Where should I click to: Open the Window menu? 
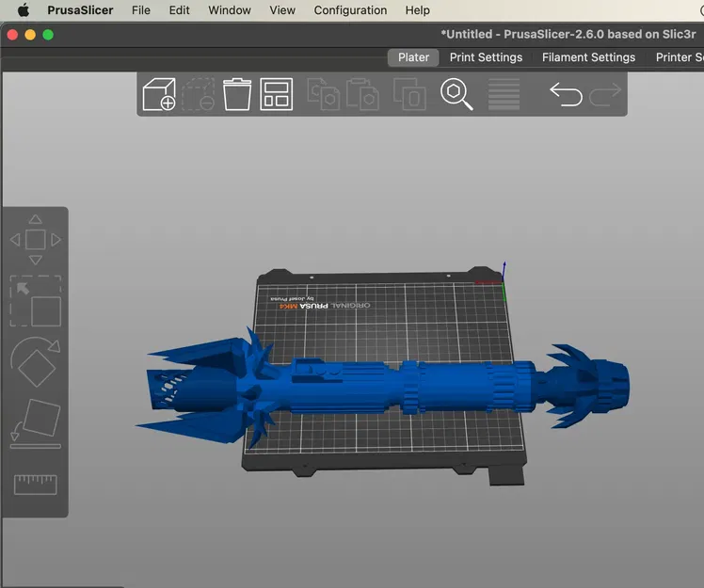coord(230,9)
